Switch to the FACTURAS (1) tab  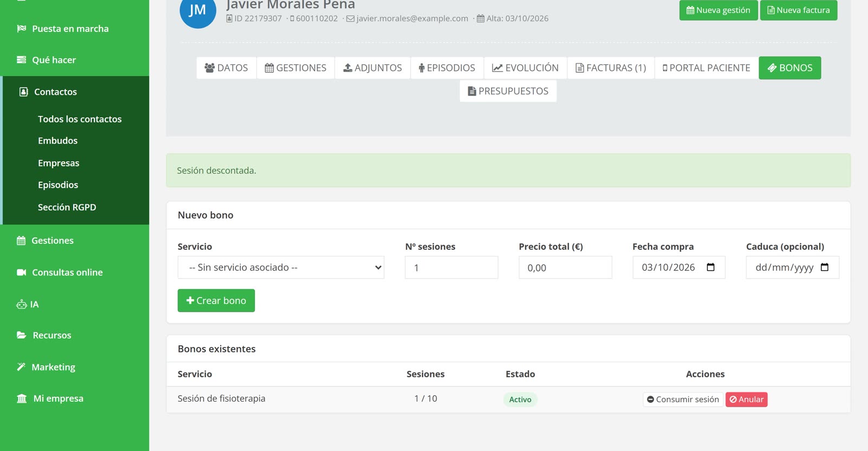(611, 68)
